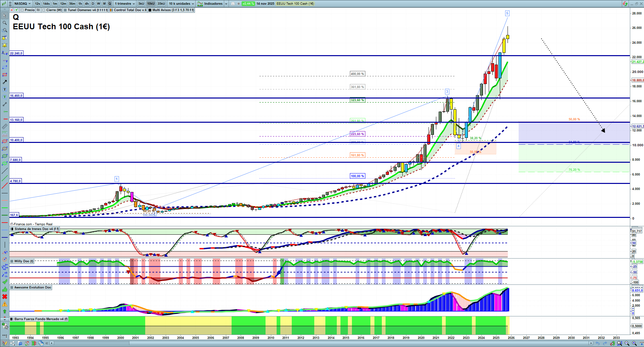Switch to the 4h timeframe
Viewport: 644px width, 347px height.
pos(87,4)
